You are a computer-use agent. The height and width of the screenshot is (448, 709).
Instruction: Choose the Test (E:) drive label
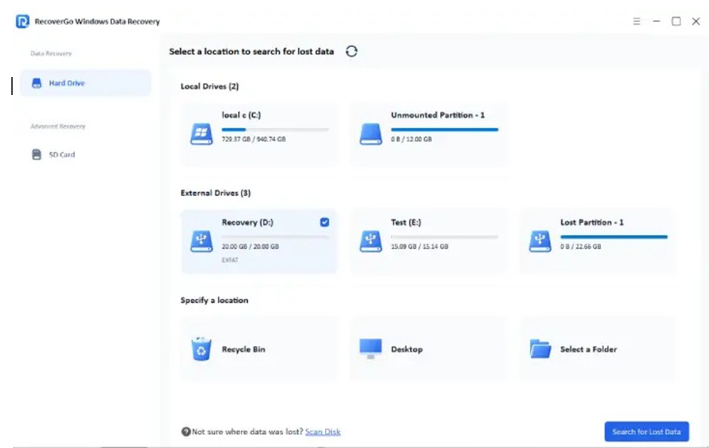[406, 222]
